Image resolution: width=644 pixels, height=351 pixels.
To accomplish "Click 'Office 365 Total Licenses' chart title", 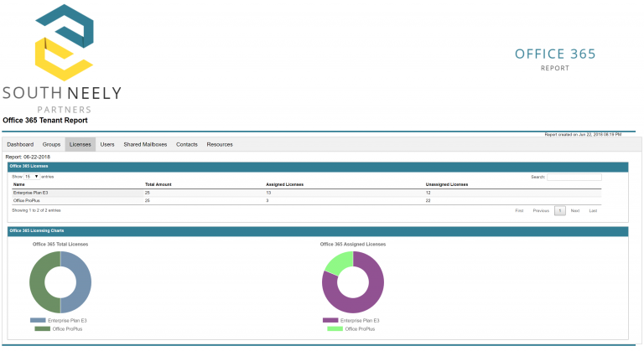I will click(60, 245).
